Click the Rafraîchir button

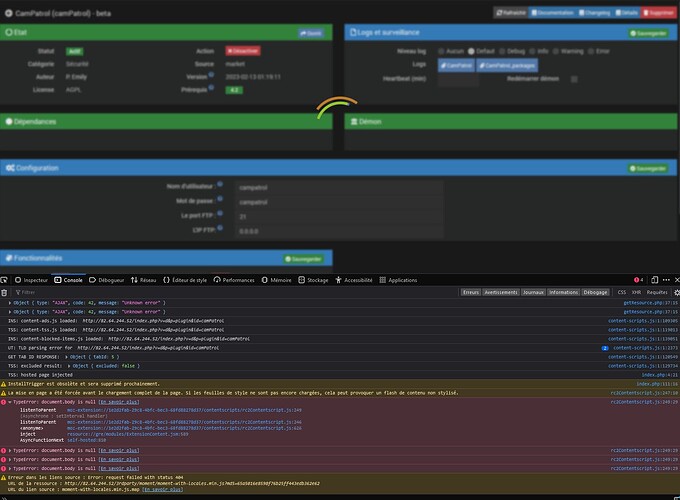coord(511,13)
